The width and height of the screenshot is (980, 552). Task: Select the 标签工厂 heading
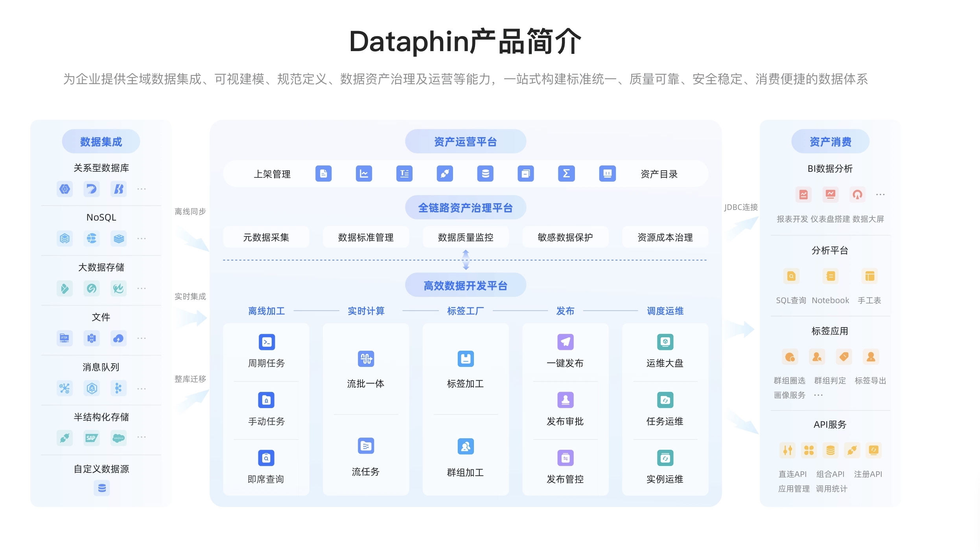(x=466, y=311)
